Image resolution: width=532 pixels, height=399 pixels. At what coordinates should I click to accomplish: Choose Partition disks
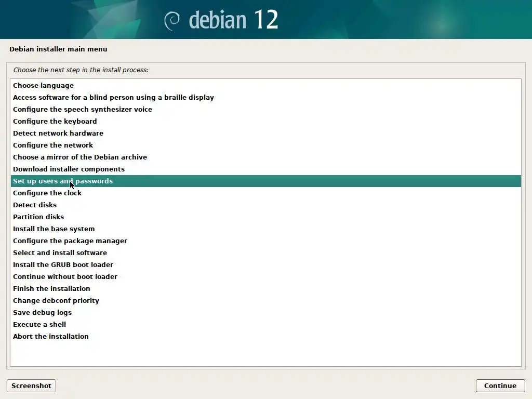pyautogui.click(x=265, y=217)
